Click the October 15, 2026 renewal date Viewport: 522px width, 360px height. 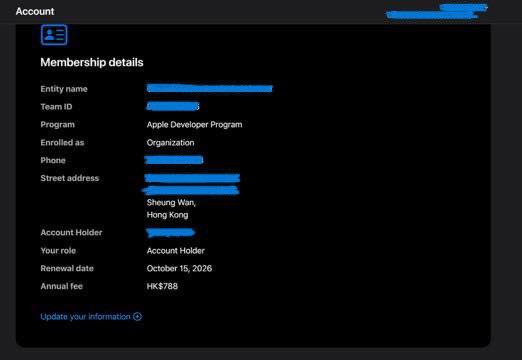tap(179, 268)
